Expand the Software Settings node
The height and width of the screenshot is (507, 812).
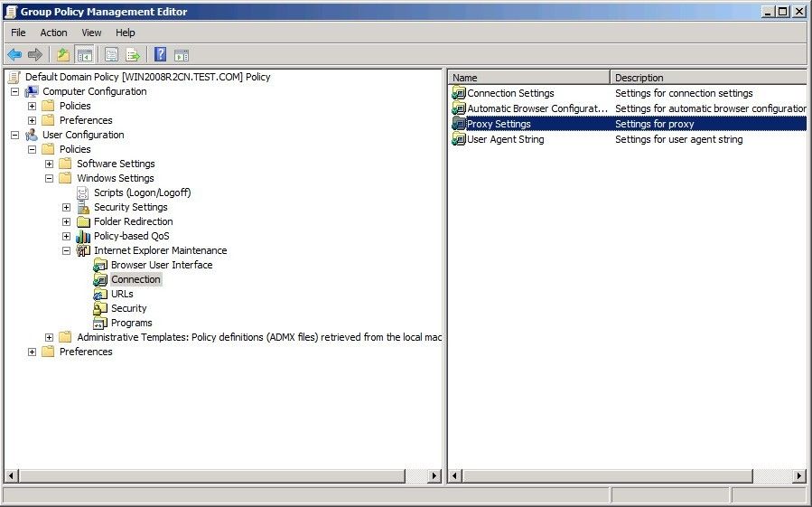point(49,164)
